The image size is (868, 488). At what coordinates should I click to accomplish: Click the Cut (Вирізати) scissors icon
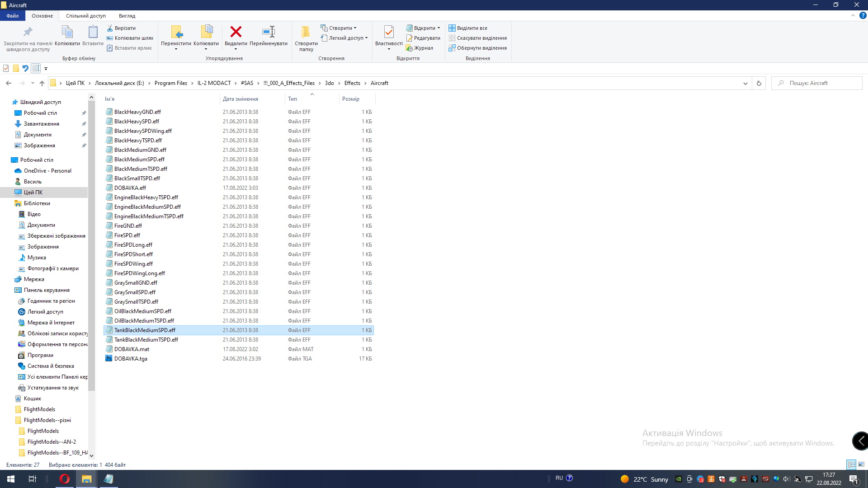coord(110,28)
